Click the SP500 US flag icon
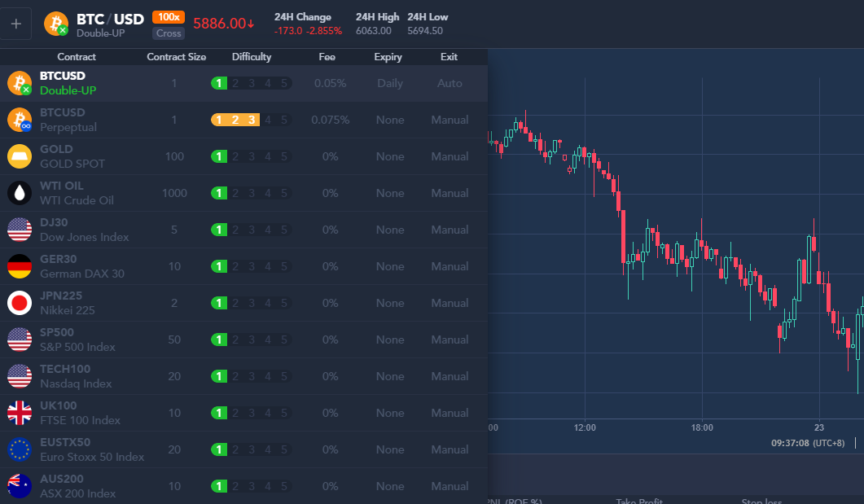Viewport: 864px width, 504px height. (20, 340)
